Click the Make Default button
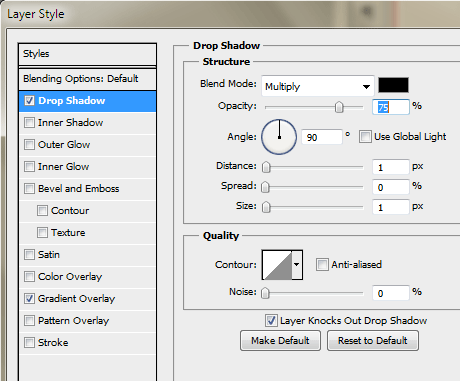The height and width of the screenshot is (381, 460). (280, 341)
